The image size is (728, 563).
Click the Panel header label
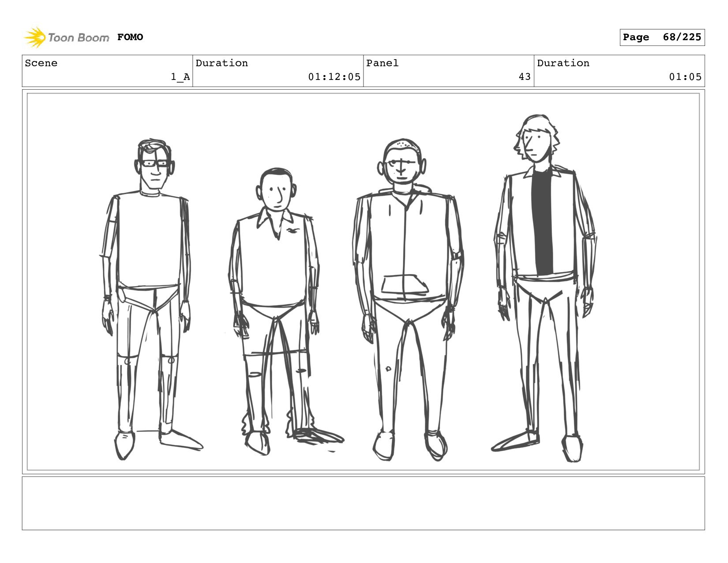(x=383, y=63)
